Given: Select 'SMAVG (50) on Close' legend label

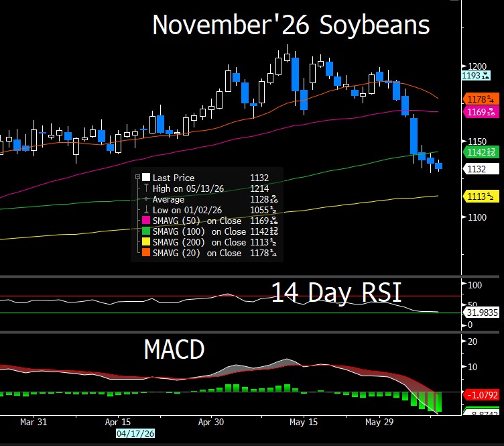Looking at the screenshot, I should pos(197,221).
